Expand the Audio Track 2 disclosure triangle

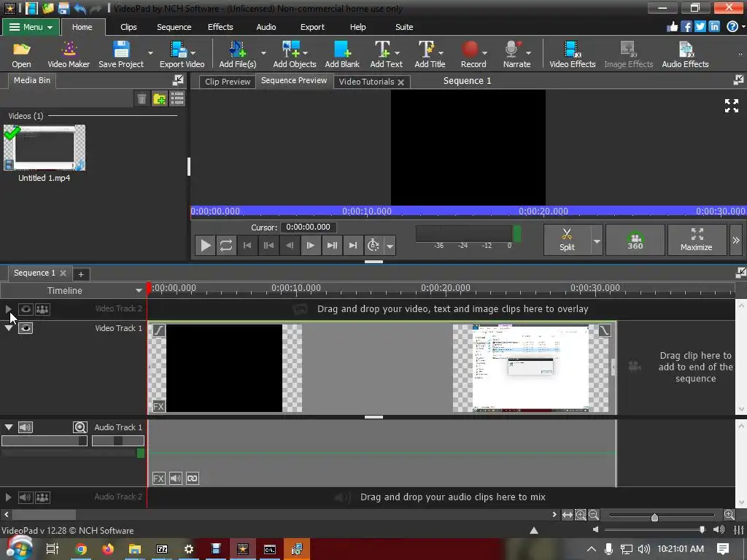[8, 497]
